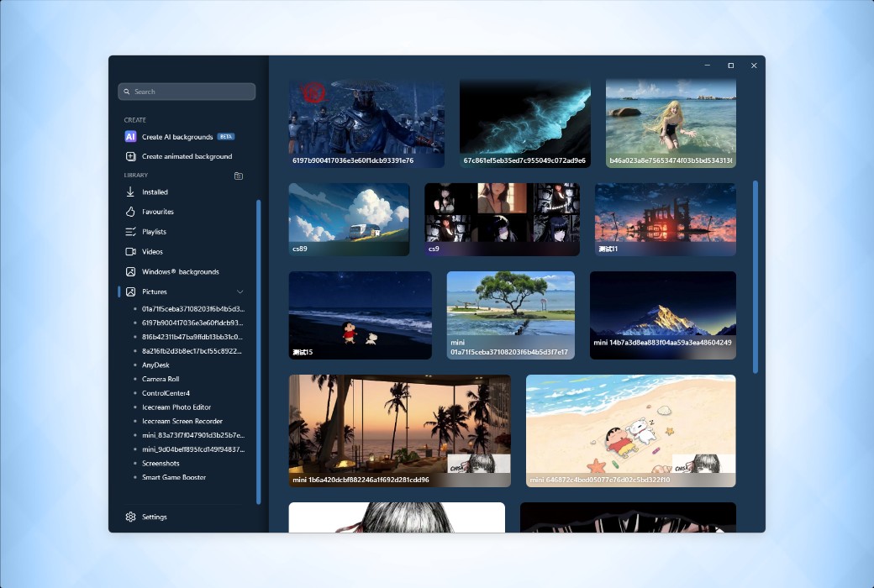
Task: Click the add folder icon beside LIBRARY
Action: (239, 176)
